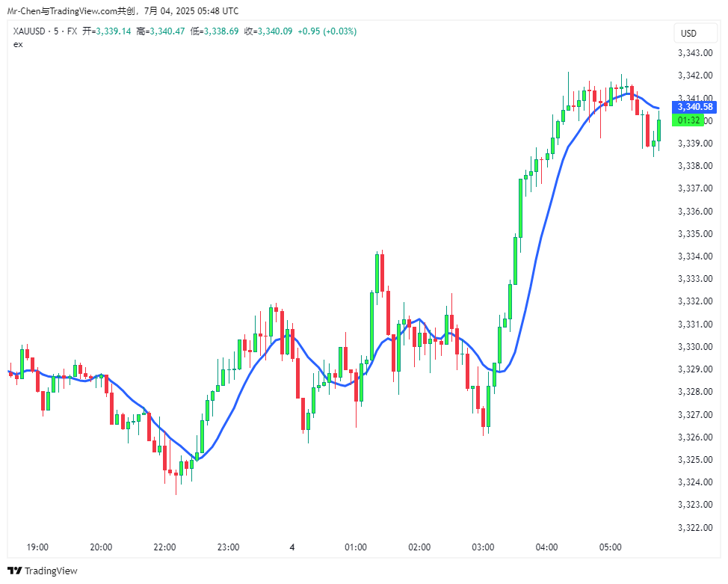Click the 3,336.00 price axis label
Screen dimensions: 728x584
tap(695, 211)
